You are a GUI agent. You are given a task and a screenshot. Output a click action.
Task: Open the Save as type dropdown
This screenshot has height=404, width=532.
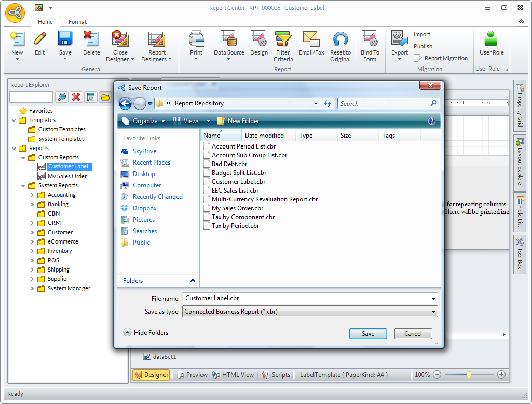coord(433,312)
